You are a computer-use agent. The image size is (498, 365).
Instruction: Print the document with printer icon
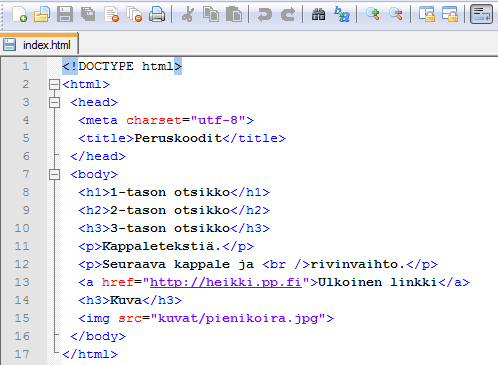[157, 15]
